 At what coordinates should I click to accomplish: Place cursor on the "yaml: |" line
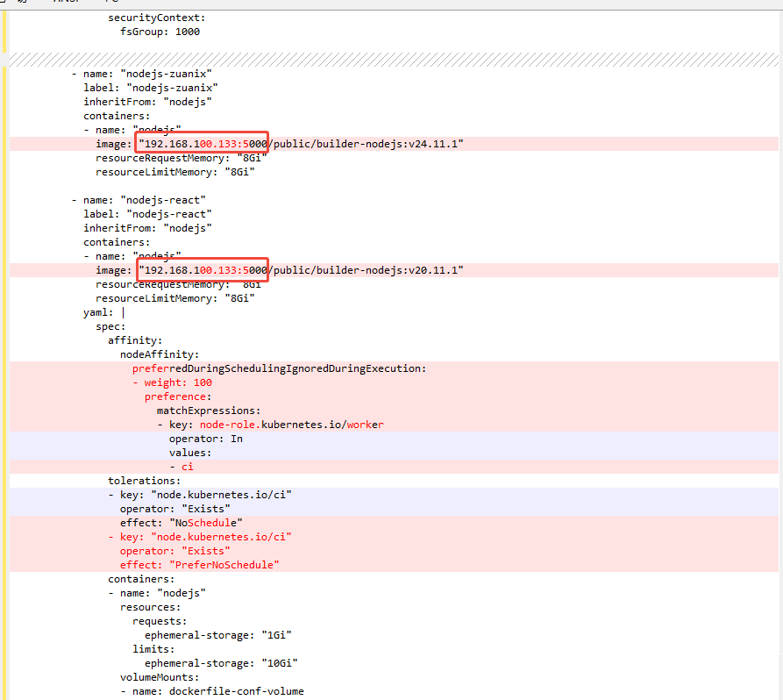[x=103, y=312]
